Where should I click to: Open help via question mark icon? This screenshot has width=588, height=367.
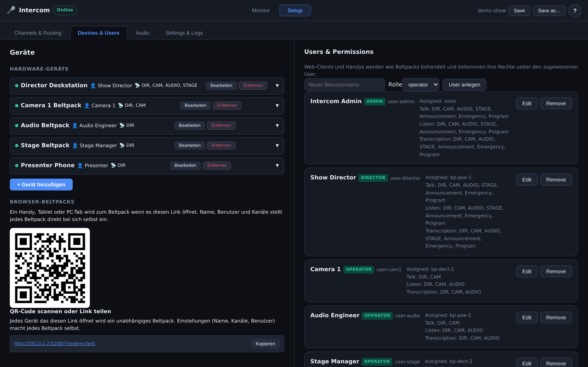point(575,11)
